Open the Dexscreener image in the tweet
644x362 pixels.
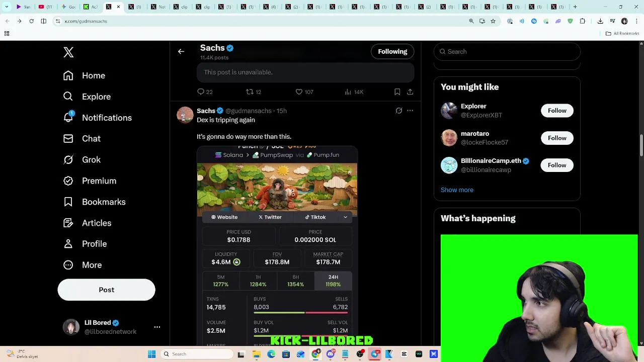[x=277, y=246]
